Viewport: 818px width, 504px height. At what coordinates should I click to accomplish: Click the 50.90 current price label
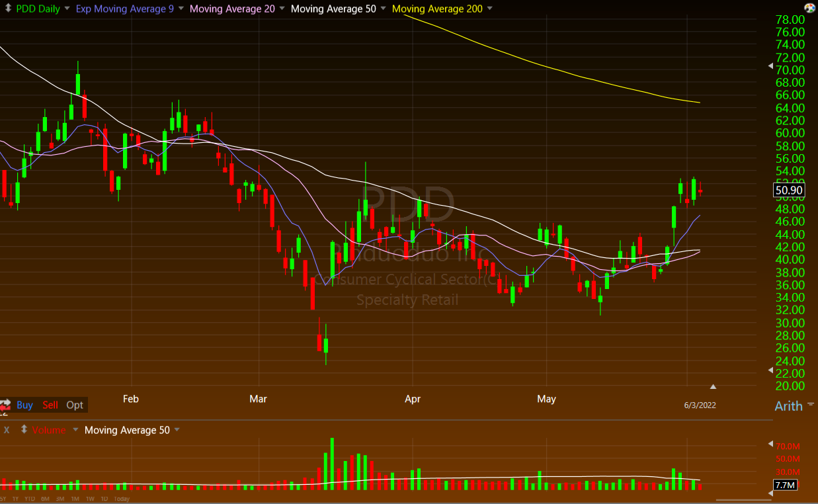788,190
